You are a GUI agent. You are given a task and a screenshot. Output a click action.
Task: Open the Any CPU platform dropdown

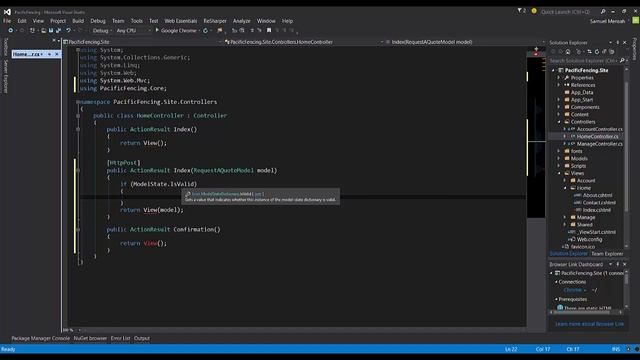[x=133, y=31]
